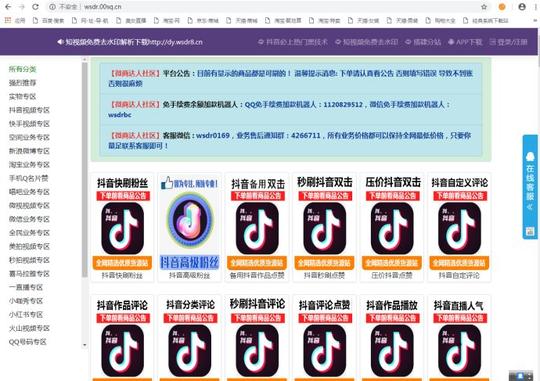Viewport: 540px width, 381px height.
Task: Click the category sidebar scrollbar thumb
Action: pyautogui.click(x=84, y=170)
